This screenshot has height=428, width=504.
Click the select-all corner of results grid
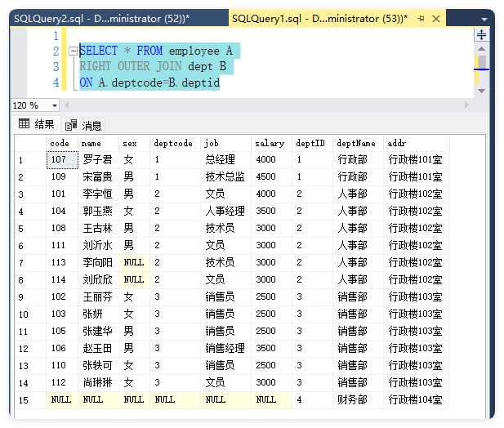[x=30, y=143]
